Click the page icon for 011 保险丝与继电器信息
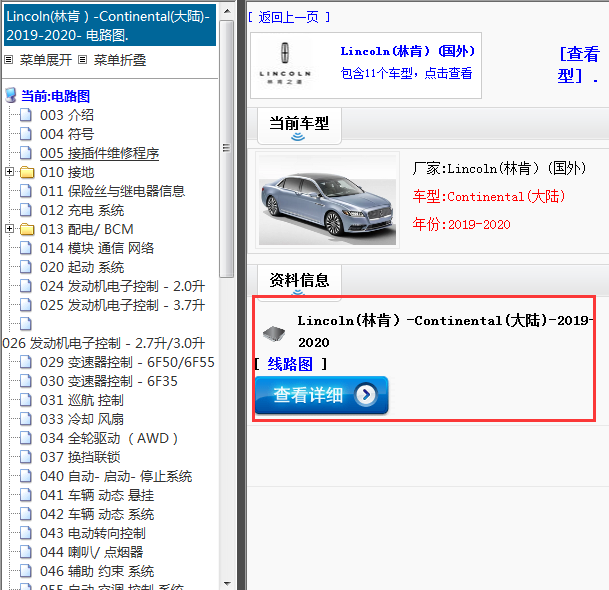The image size is (609, 590). (26, 191)
